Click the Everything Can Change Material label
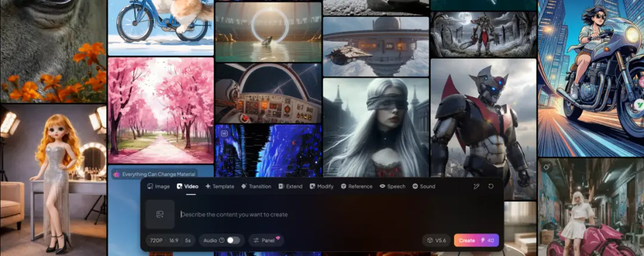This screenshot has width=644, height=256. 155,174
